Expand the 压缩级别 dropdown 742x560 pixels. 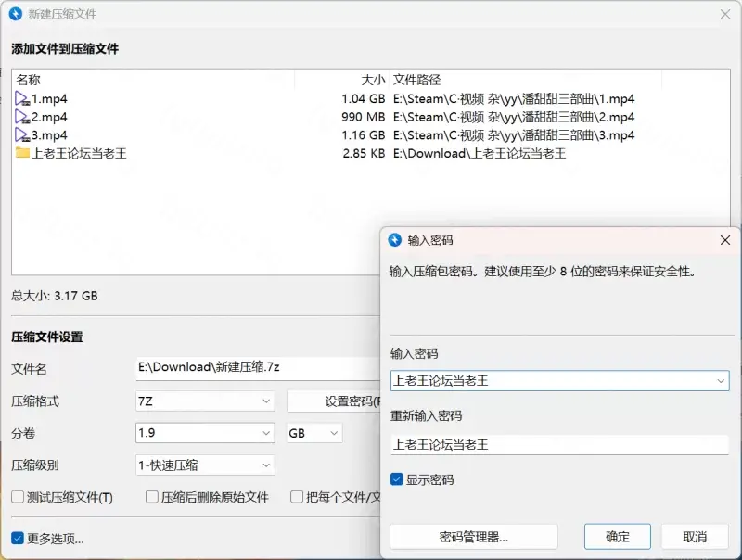(266, 465)
